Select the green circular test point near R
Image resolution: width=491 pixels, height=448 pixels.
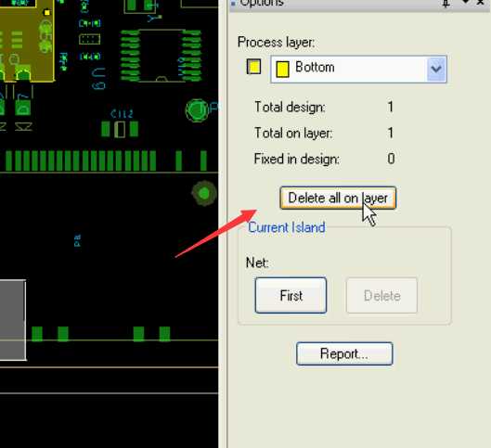tap(197, 110)
